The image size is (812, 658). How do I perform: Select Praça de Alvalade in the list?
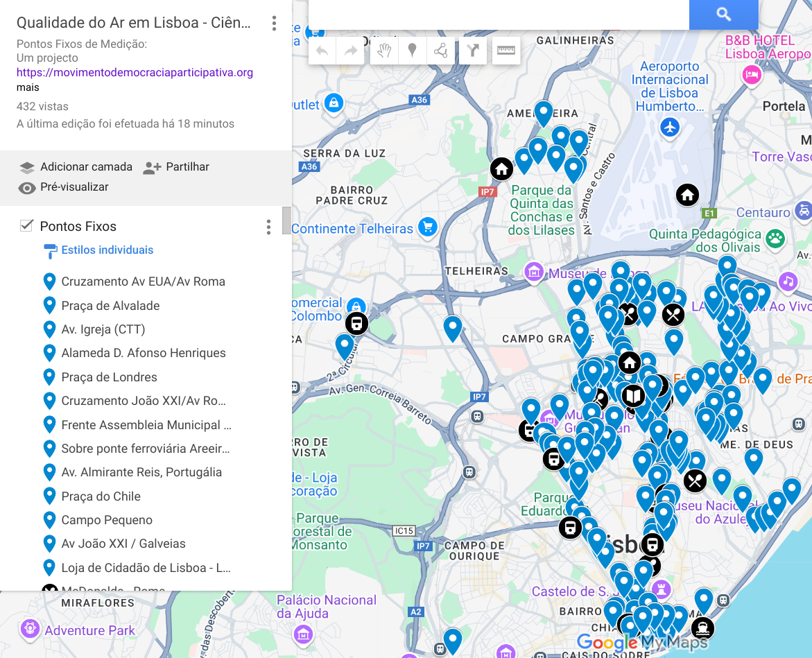click(x=110, y=306)
